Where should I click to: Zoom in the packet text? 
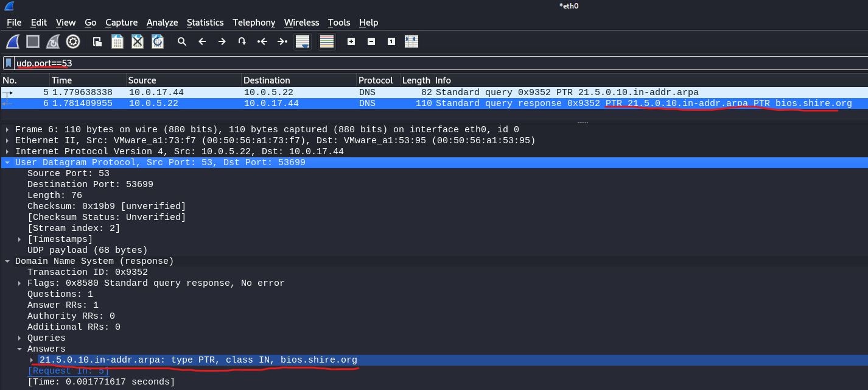tap(351, 41)
